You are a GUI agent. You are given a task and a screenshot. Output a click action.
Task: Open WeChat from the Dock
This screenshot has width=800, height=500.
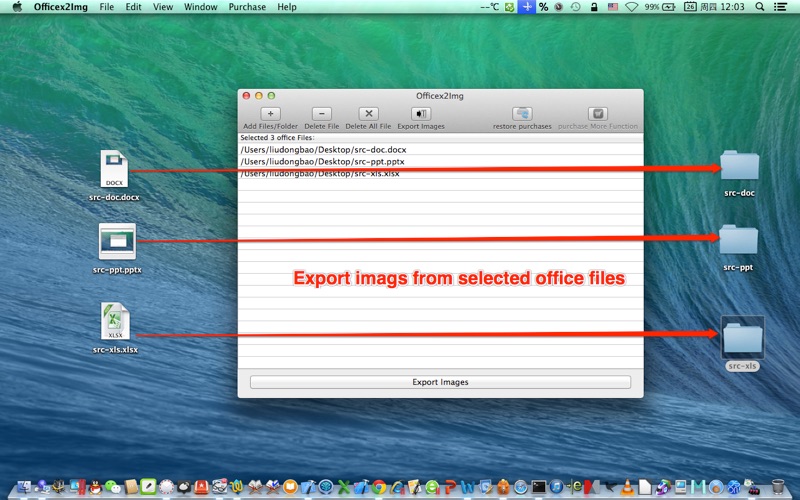click(x=113, y=487)
